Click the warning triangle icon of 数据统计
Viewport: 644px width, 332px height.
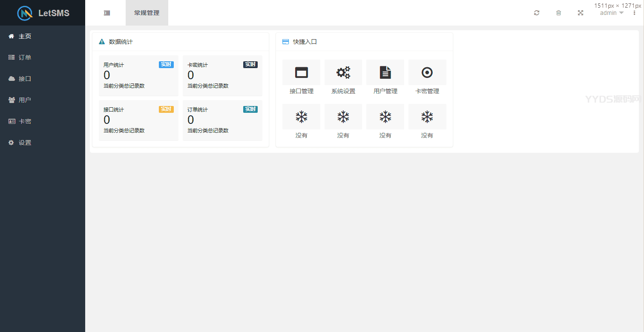pyautogui.click(x=102, y=42)
